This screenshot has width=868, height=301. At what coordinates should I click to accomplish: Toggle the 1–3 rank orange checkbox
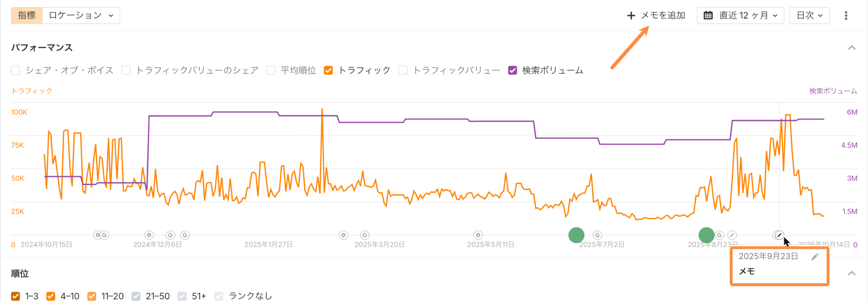[x=16, y=296]
